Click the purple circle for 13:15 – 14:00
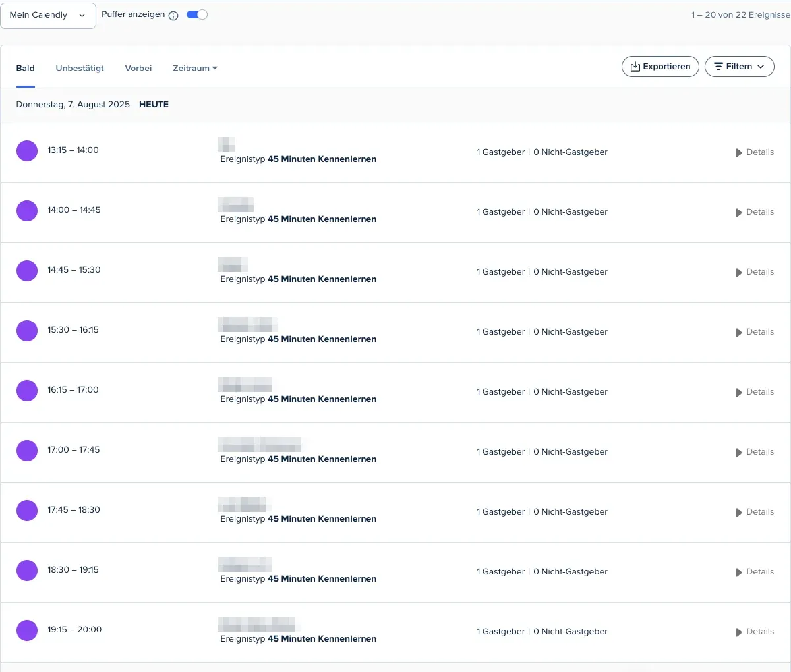 click(27, 151)
